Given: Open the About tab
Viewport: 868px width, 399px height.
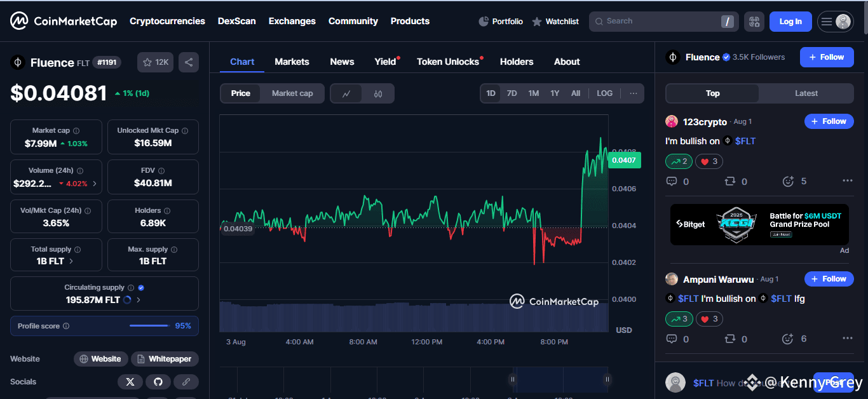Looking at the screenshot, I should (x=567, y=62).
